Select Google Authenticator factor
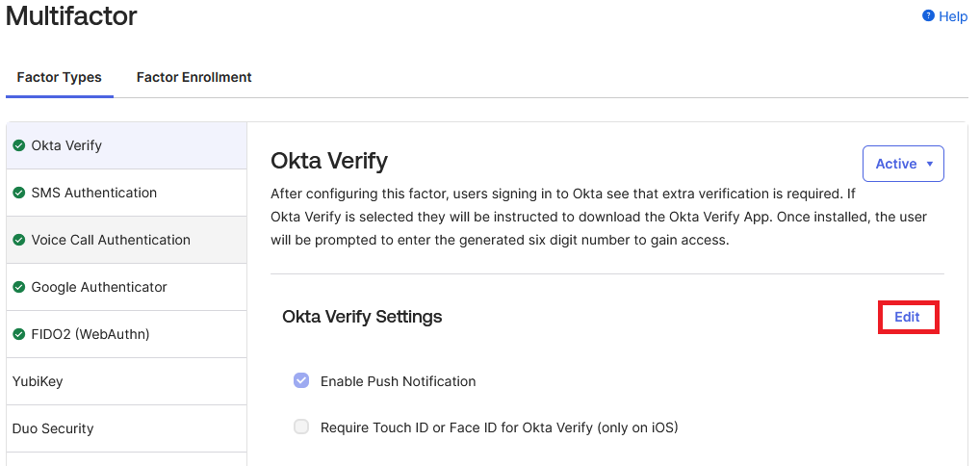Viewport: 980px width, 466px height. point(99,287)
